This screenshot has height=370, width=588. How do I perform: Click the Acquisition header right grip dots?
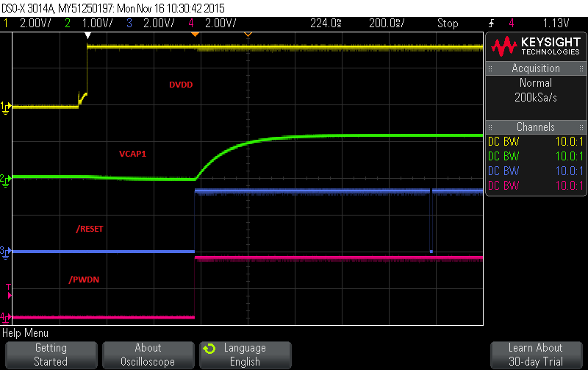pyautogui.click(x=581, y=68)
